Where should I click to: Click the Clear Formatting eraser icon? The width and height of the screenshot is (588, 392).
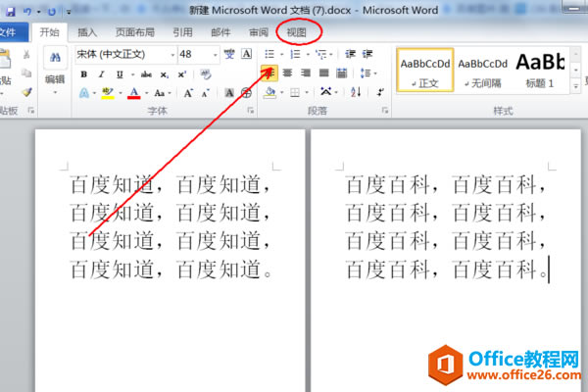[206, 74]
